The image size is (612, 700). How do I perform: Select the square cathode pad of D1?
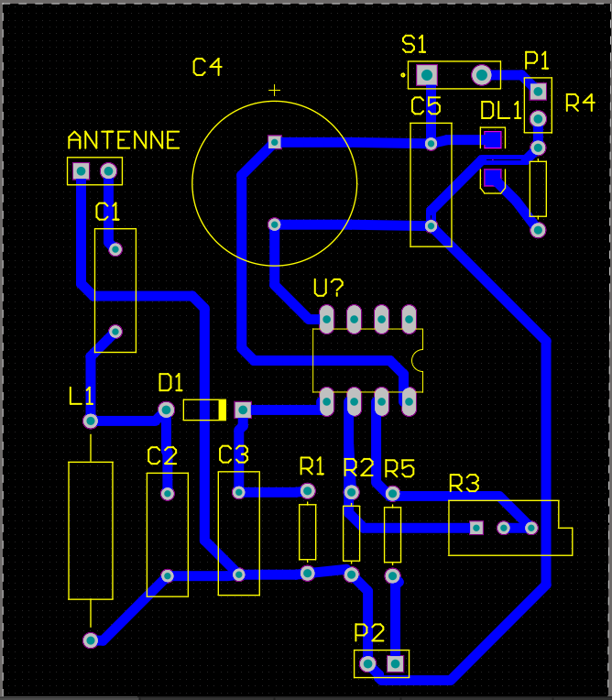[243, 410]
